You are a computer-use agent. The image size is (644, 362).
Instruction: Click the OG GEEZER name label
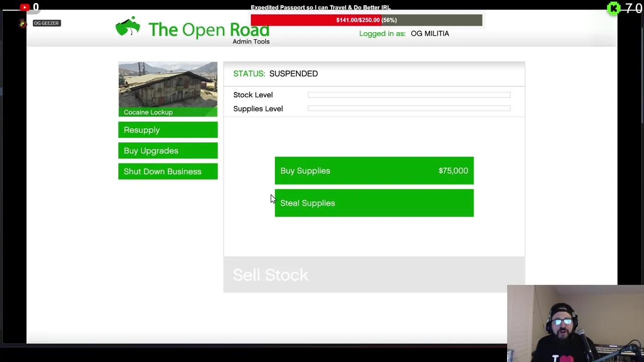[46, 23]
